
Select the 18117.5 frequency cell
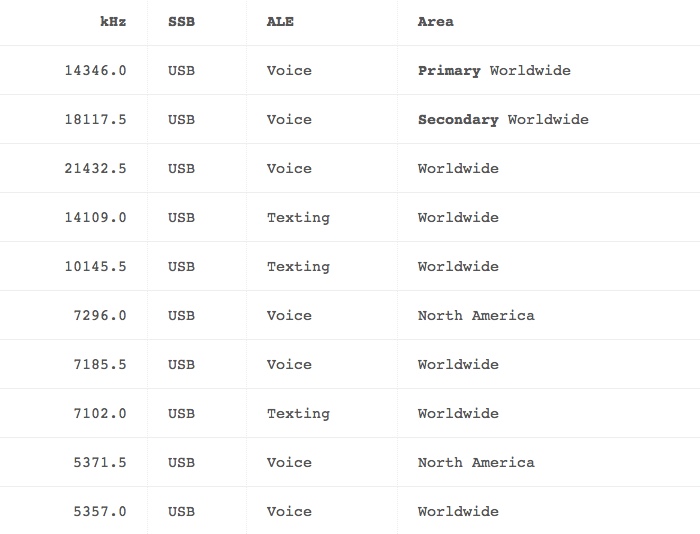pyautogui.click(x=96, y=120)
